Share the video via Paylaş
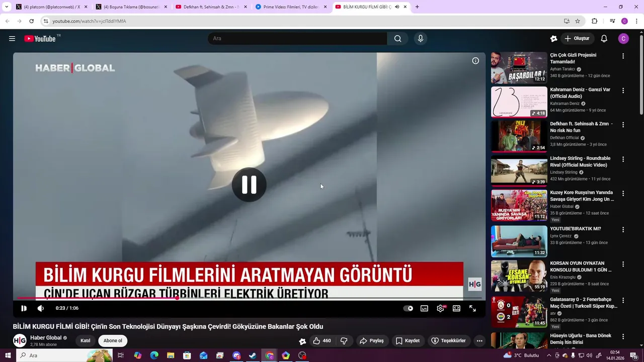The height and width of the screenshot is (362, 644). click(x=372, y=341)
